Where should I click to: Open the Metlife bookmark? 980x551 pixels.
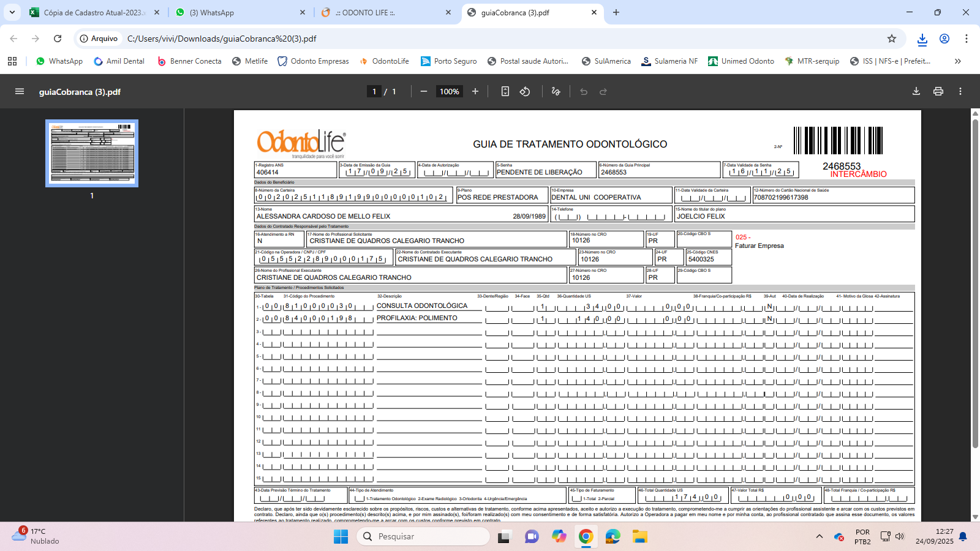pos(250,61)
